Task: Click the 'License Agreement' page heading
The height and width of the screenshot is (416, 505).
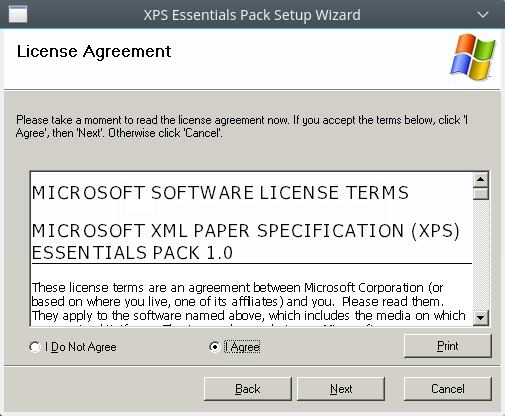Action: 94,52
